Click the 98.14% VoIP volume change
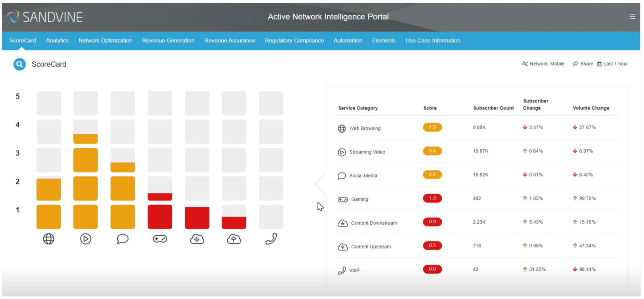644x299 pixels. [587, 269]
